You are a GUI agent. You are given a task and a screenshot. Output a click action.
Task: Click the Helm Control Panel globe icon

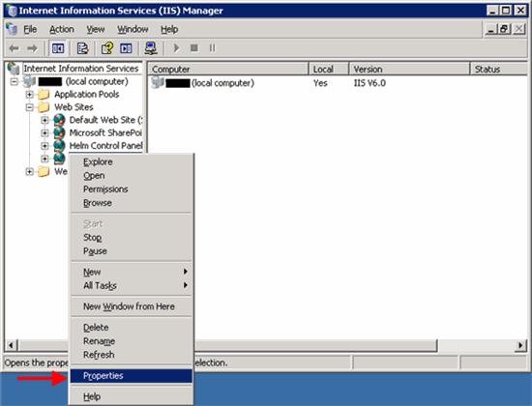coord(59,146)
